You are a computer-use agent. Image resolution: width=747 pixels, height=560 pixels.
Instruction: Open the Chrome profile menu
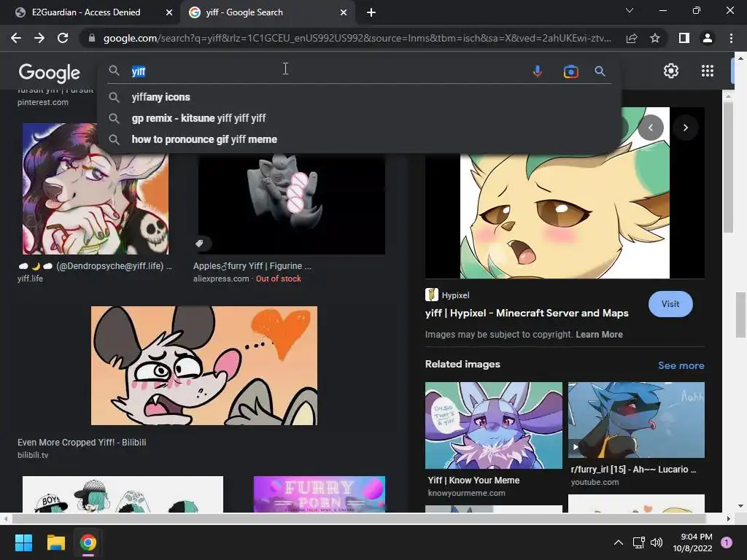(x=708, y=38)
